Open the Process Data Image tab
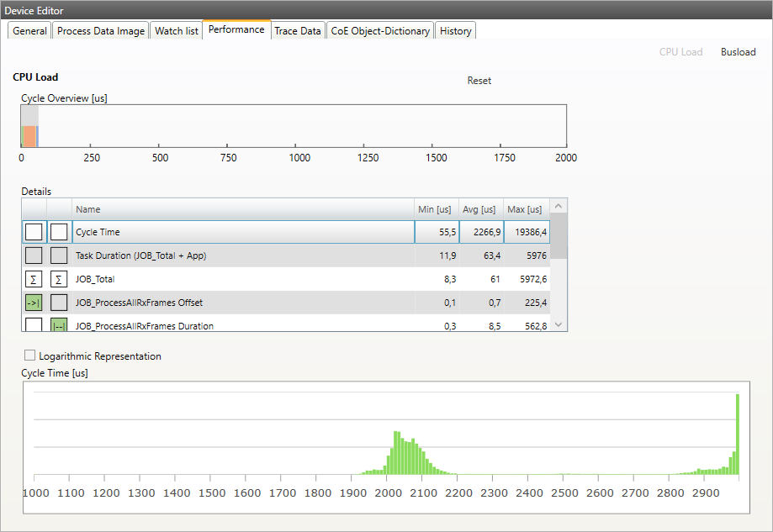Viewport: 773px width, 532px height. pos(100,30)
